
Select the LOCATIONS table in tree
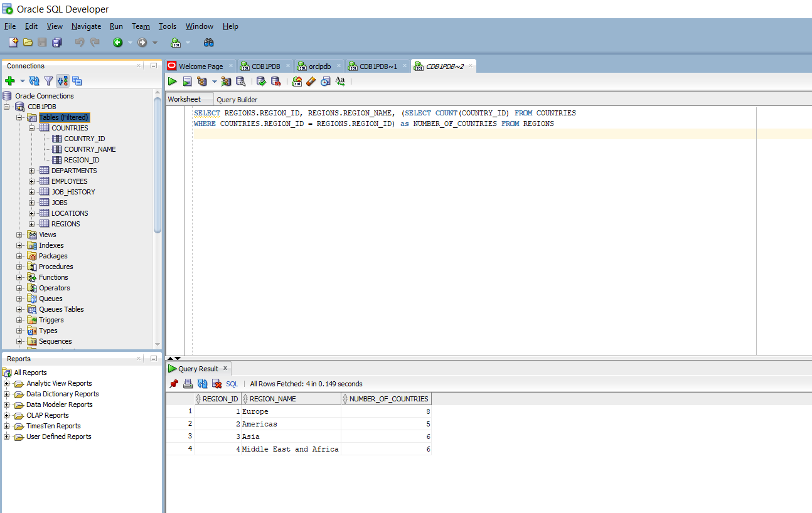(70, 213)
